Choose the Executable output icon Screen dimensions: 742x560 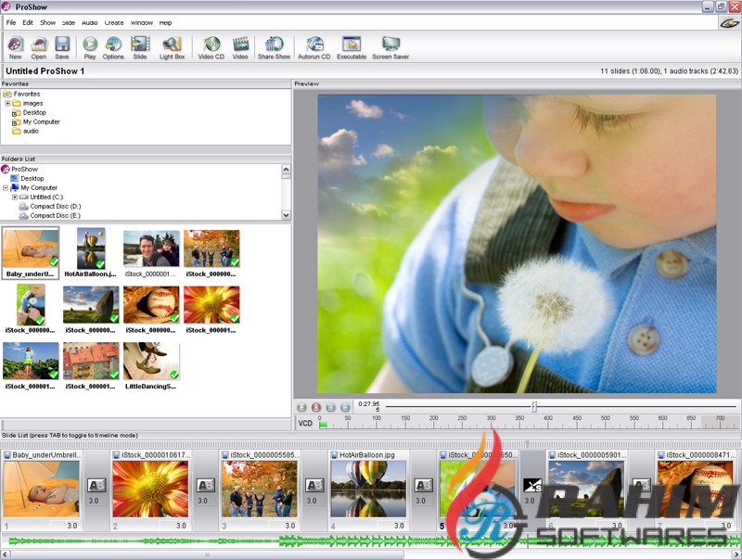(351, 46)
